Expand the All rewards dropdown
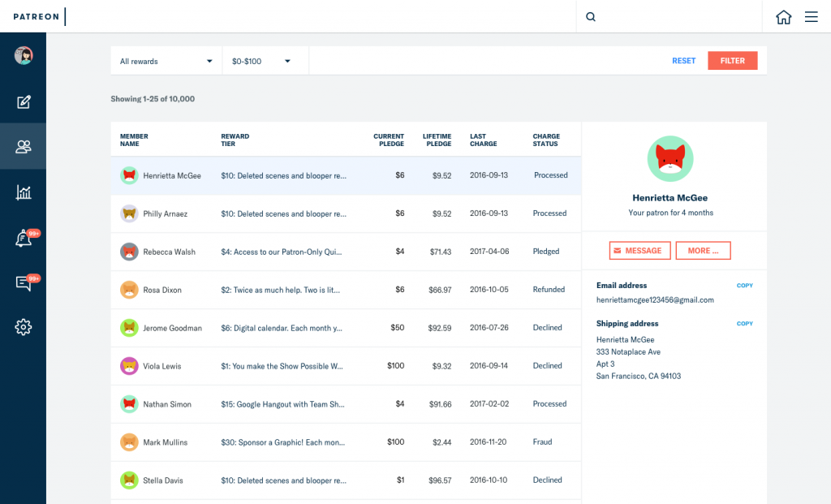Screen dimensions: 831x504 pos(166,61)
